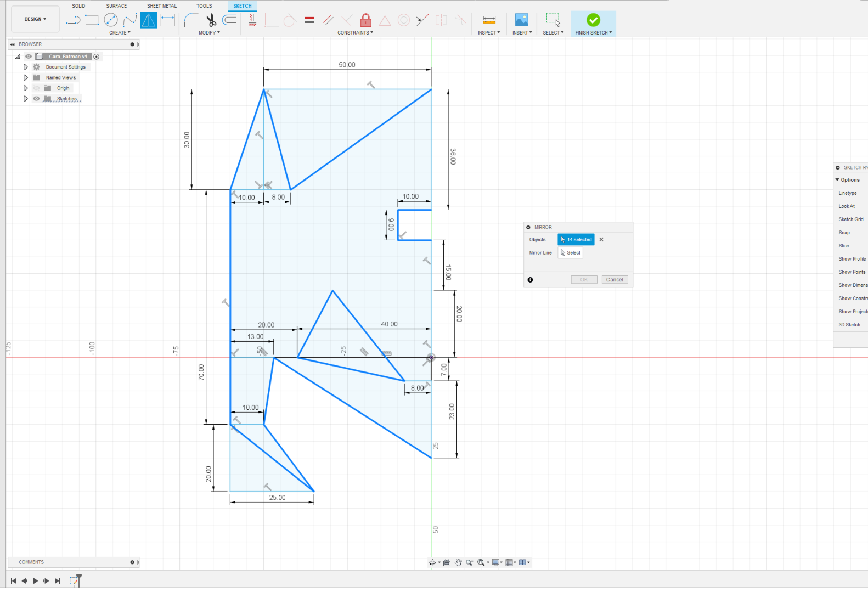868x592 pixels.
Task: Switch to the Tools tab
Action: tap(204, 6)
